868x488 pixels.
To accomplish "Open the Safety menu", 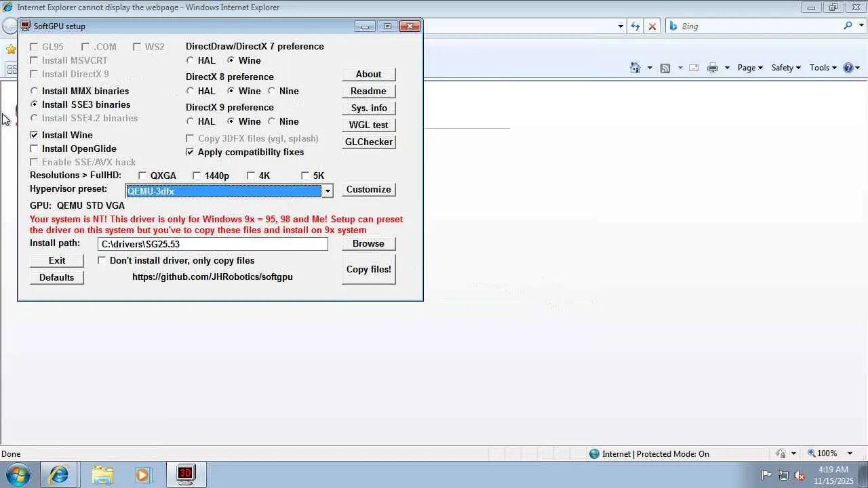I will [x=786, y=68].
